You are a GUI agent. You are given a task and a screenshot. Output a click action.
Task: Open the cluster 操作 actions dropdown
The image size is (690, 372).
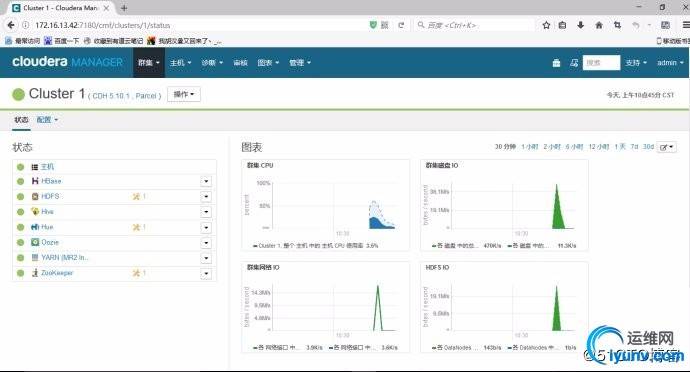(184, 94)
